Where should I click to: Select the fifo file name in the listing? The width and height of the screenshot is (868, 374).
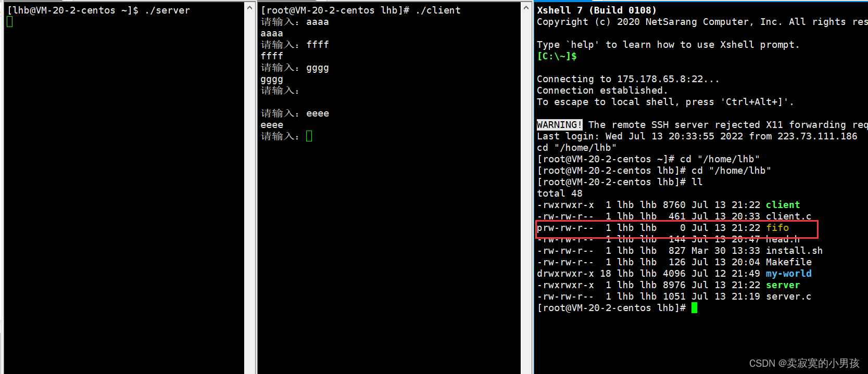(x=777, y=228)
